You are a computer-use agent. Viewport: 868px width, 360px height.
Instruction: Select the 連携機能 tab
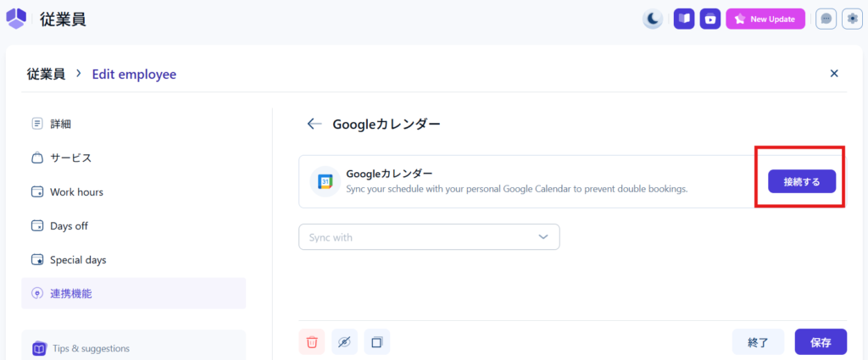point(70,294)
